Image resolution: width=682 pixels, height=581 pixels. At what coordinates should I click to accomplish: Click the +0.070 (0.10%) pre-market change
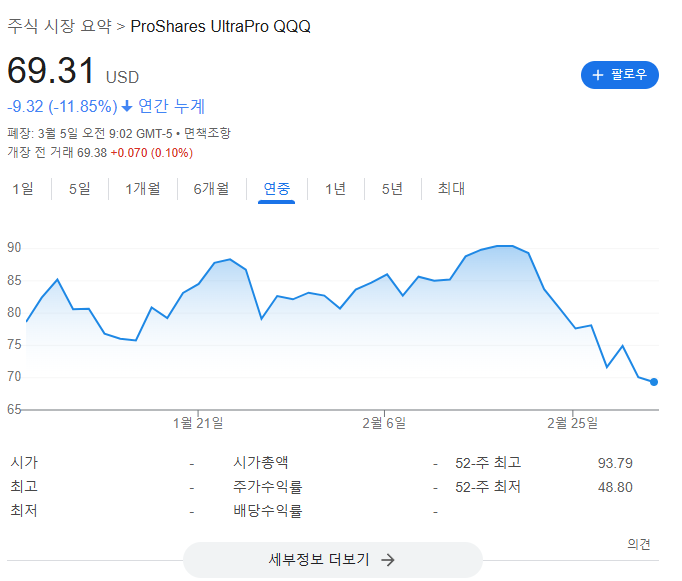coord(152,153)
